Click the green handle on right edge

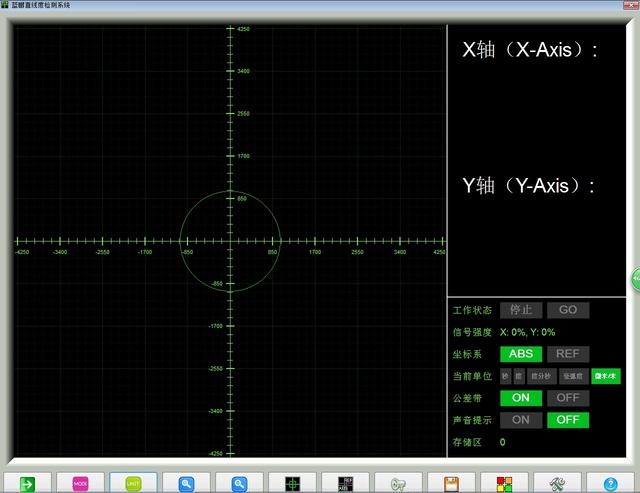[636, 277]
